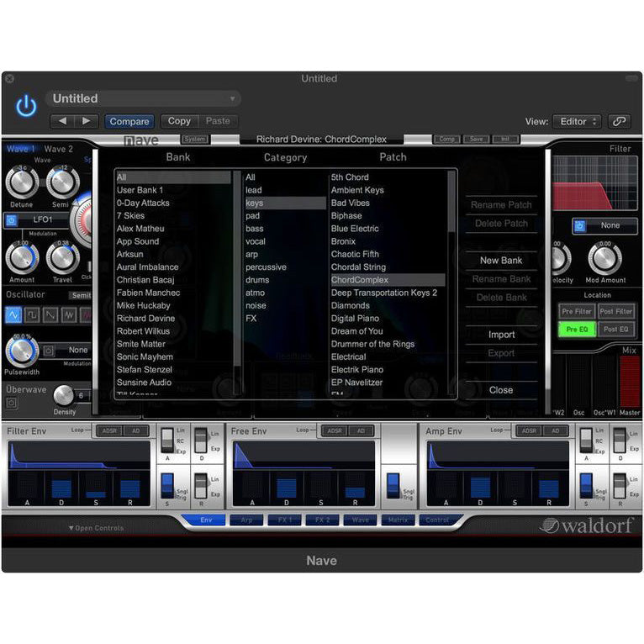Image resolution: width=644 pixels, height=644 pixels.
Task: Select the sine waveform oscillator icon
Action: [13, 315]
